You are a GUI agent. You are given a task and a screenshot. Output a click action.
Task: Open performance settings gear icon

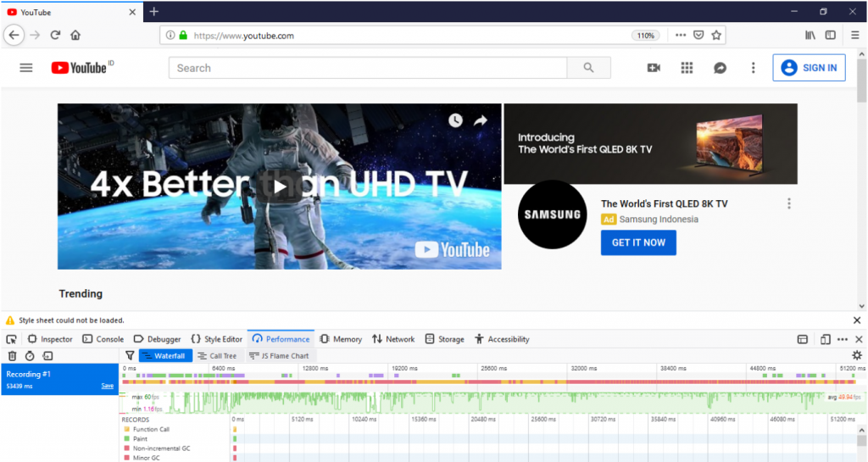[857, 356]
